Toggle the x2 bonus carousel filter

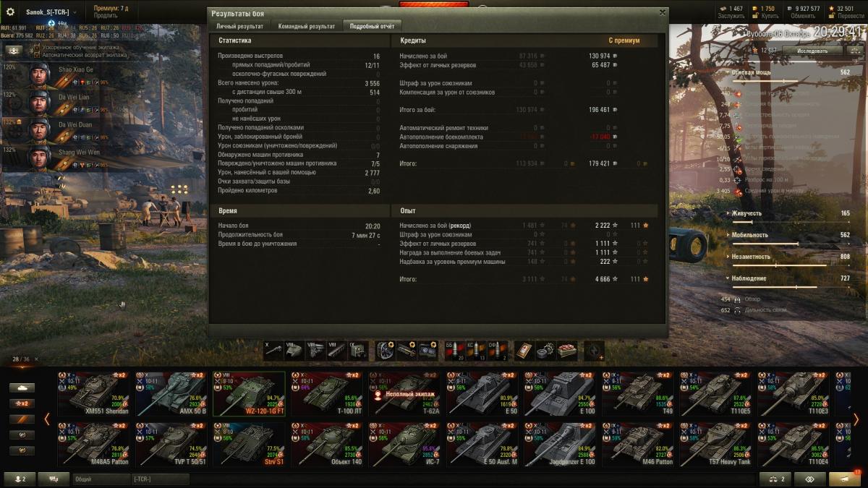(x=22, y=403)
